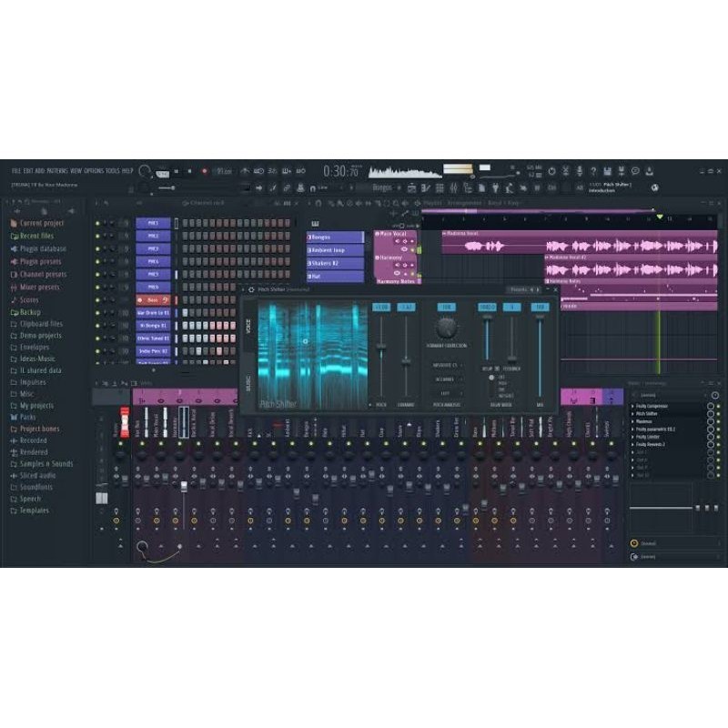Open the Plugin database browser entry

click(x=38, y=248)
